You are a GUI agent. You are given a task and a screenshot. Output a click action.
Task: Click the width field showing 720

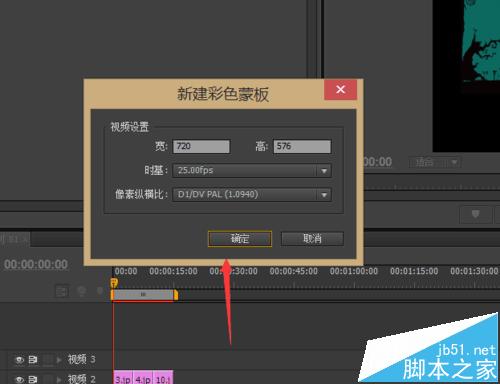[x=201, y=146]
